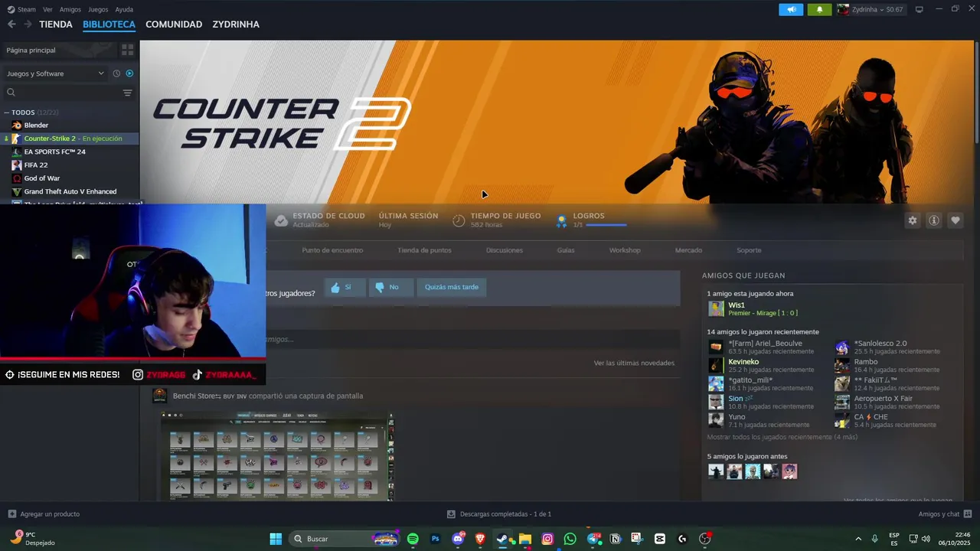The height and width of the screenshot is (551, 980).
Task: Open the Juegos menu
Action: click(98, 9)
